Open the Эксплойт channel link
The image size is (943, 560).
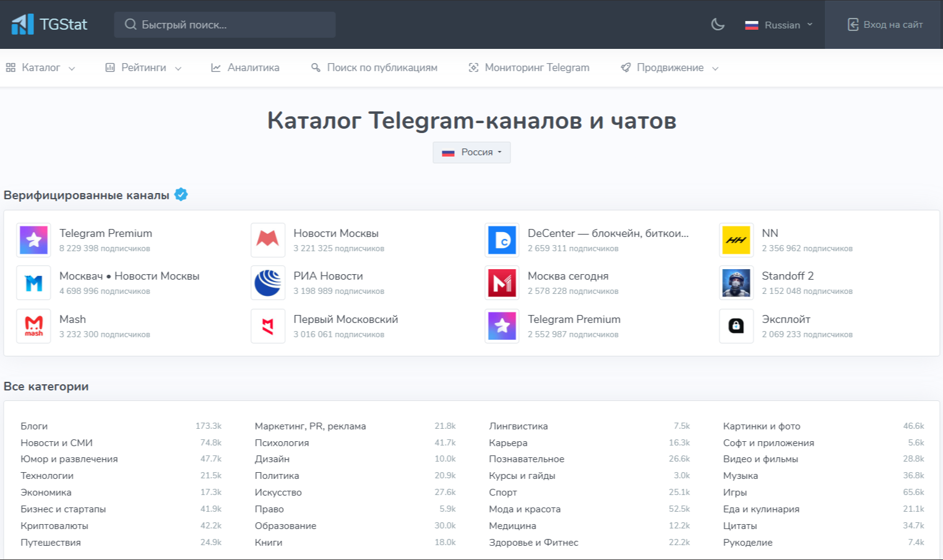click(786, 319)
